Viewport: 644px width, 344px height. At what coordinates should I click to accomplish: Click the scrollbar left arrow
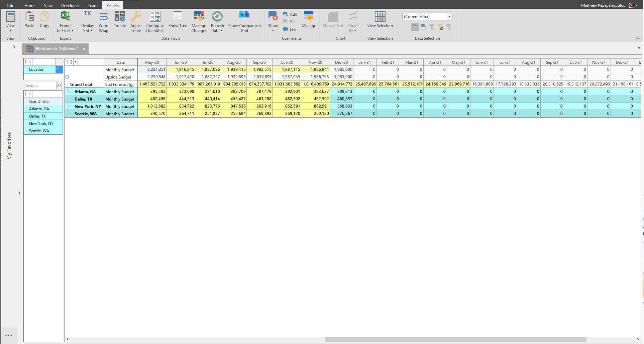coord(68,339)
